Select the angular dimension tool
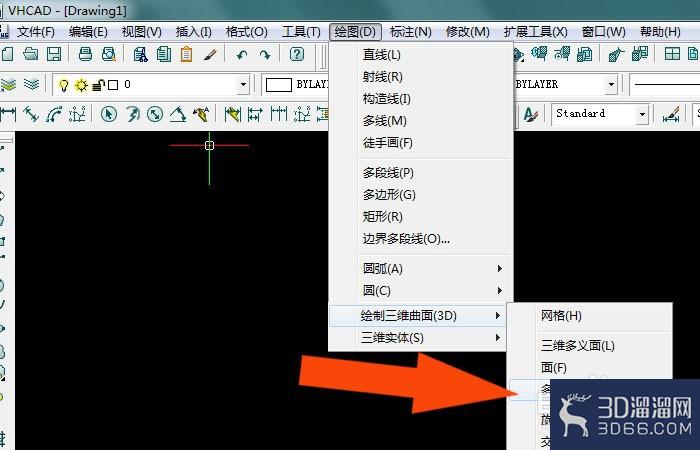Viewport: 700px width, 450px height. point(178,115)
